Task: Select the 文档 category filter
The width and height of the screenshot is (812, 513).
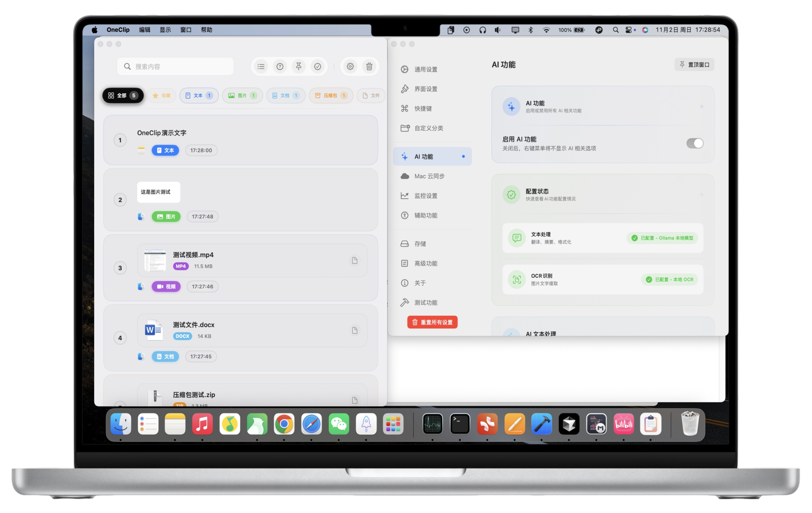Action: (285, 95)
